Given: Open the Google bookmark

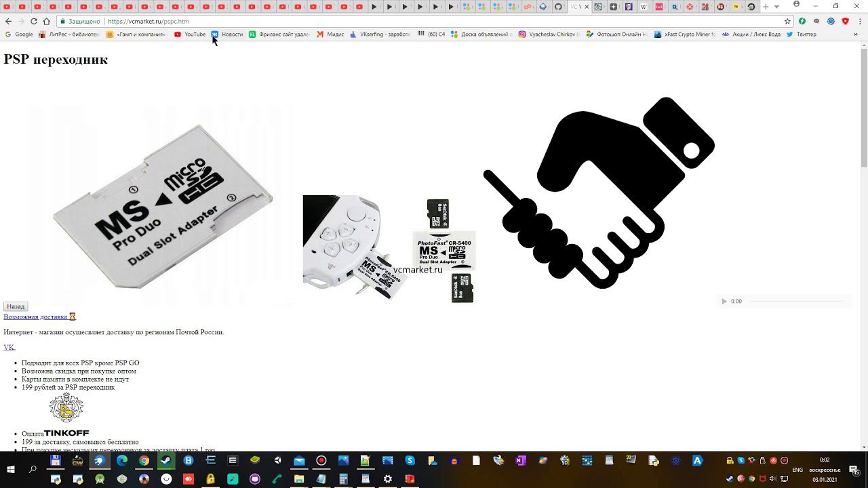Looking at the screenshot, I should point(19,34).
